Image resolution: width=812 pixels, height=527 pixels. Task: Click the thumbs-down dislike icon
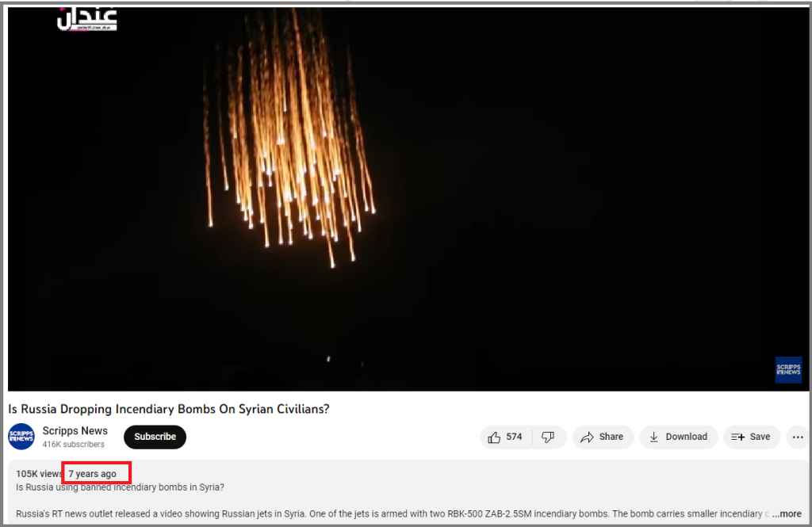[x=548, y=437]
